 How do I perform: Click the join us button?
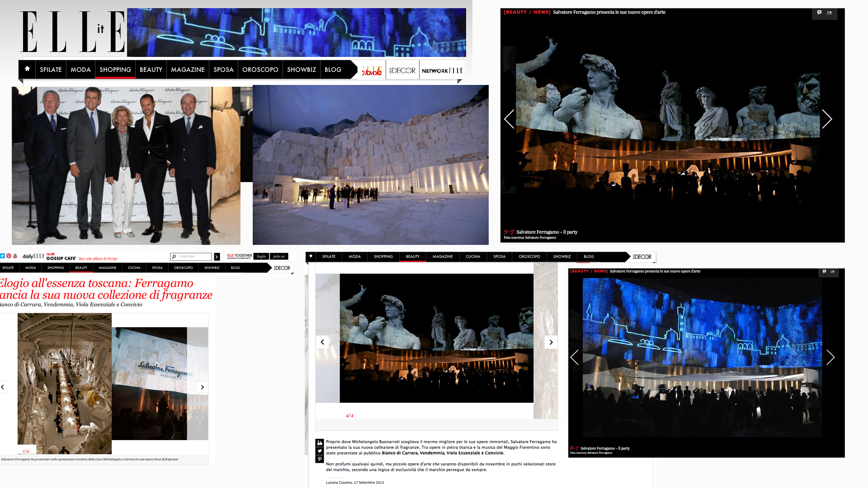[x=279, y=256]
